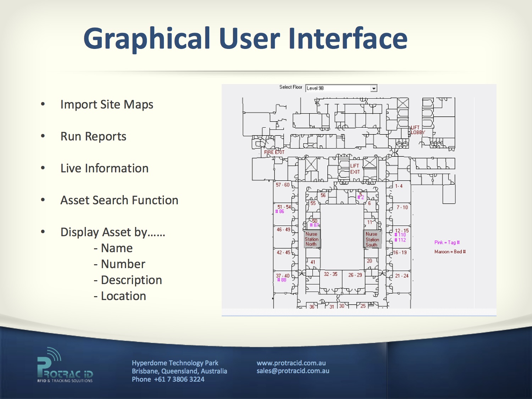
Task: Click the LIFT EXIT label on map
Action: [355, 169]
